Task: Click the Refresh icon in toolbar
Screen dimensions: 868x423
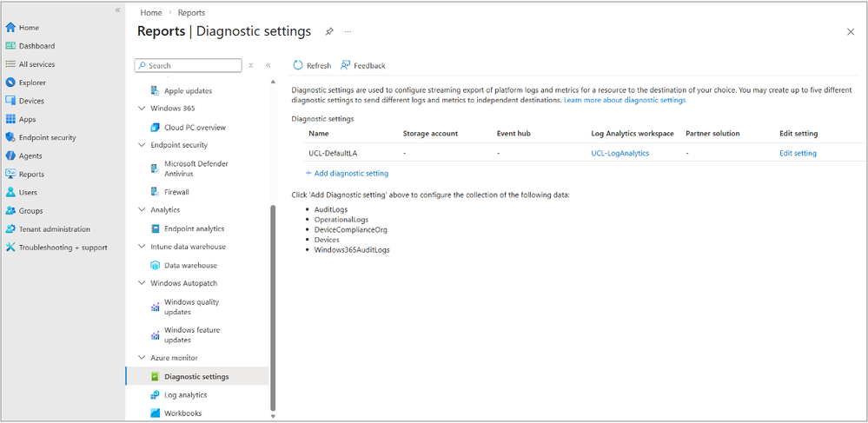Action: point(298,65)
